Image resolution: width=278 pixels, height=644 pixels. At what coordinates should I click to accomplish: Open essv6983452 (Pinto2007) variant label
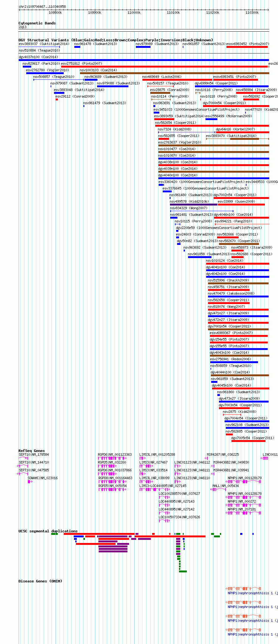(247, 44)
